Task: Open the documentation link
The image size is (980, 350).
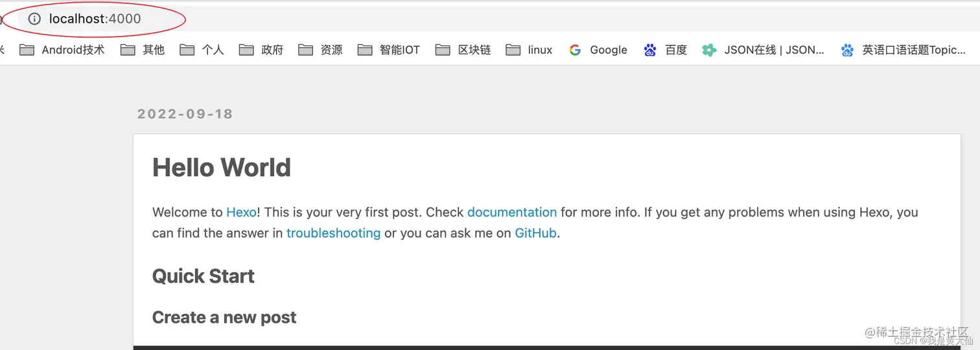Action: tap(512, 212)
